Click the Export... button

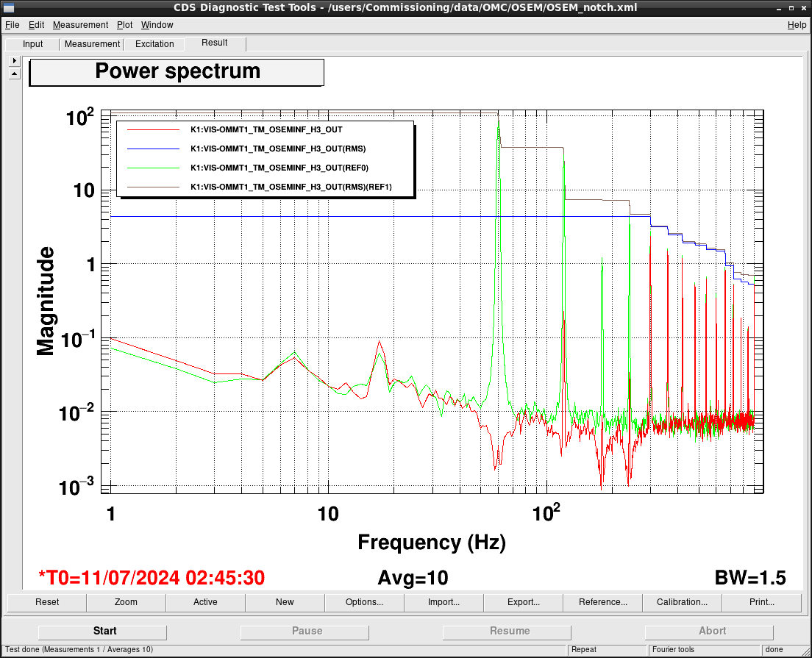pos(523,602)
